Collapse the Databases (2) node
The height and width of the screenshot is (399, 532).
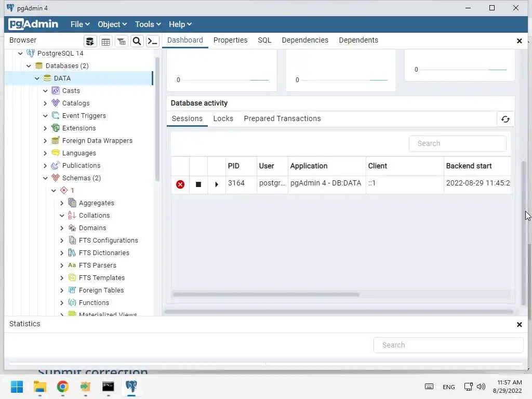tap(29, 66)
